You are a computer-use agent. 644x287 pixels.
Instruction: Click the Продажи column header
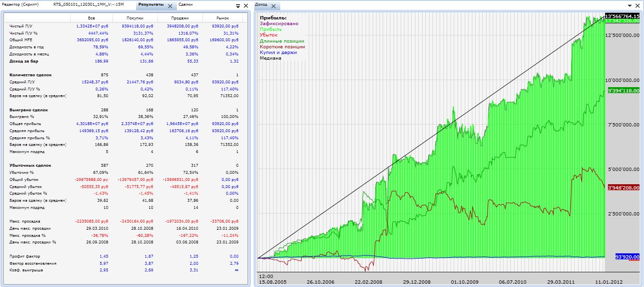pos(180,18)
